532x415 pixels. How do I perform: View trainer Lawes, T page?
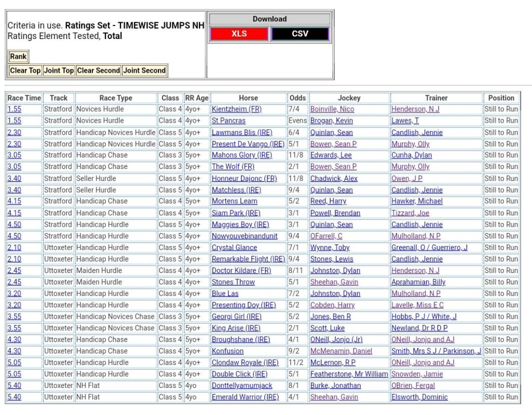[x=405, y=121]
